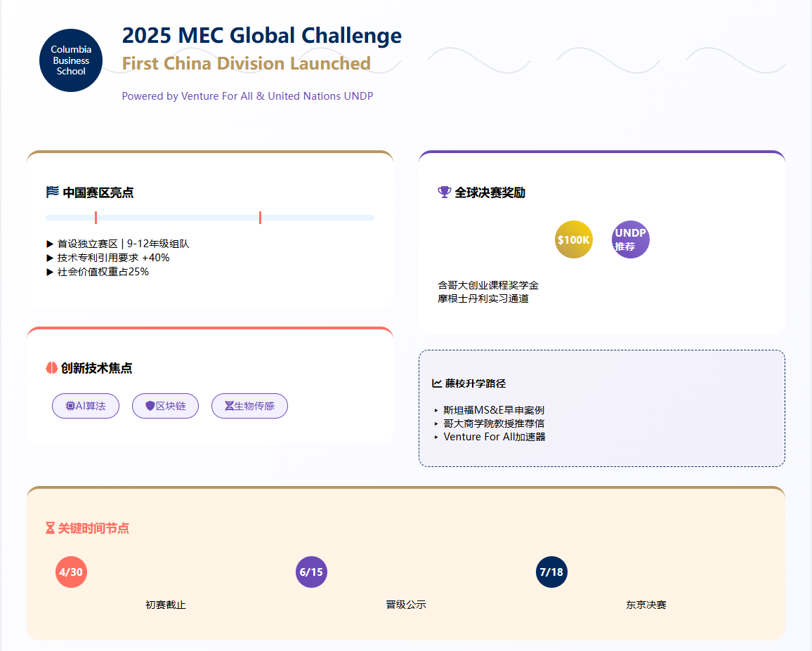Click the 东京决赛 timeline label
Image resolution: width=812 pixels, height=651 pixels.
coord(646,605)
